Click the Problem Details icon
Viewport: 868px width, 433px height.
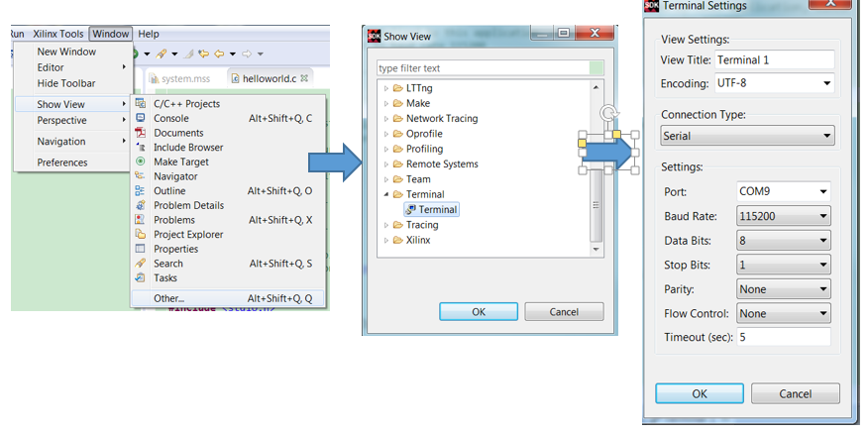point(141,205)
